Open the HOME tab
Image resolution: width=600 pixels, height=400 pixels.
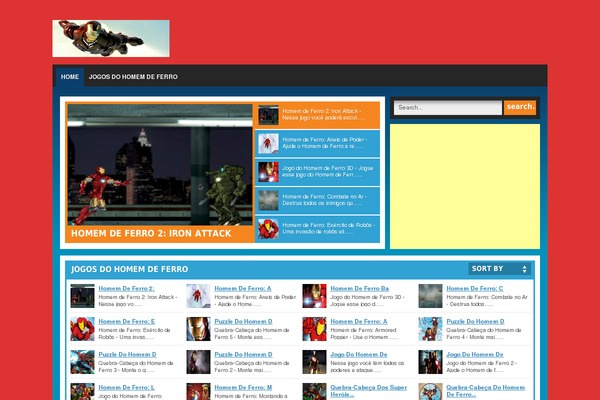(x=70, y=77)
